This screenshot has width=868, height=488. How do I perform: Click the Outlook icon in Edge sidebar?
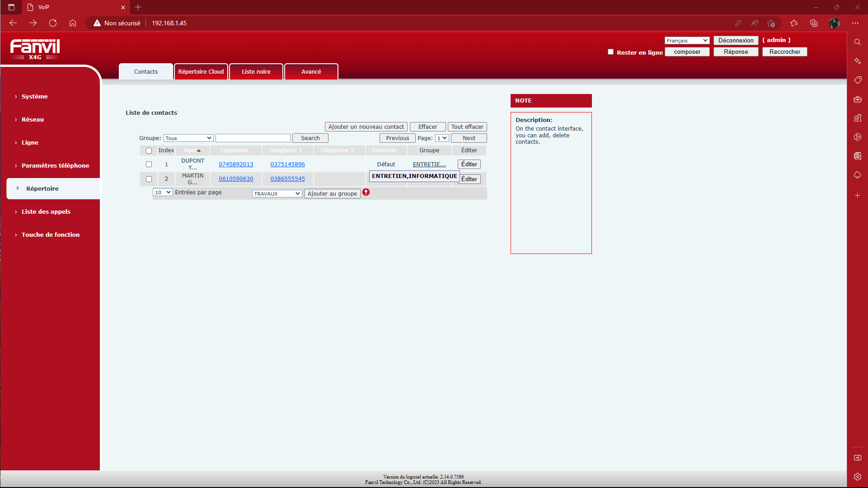coord(857,156)
